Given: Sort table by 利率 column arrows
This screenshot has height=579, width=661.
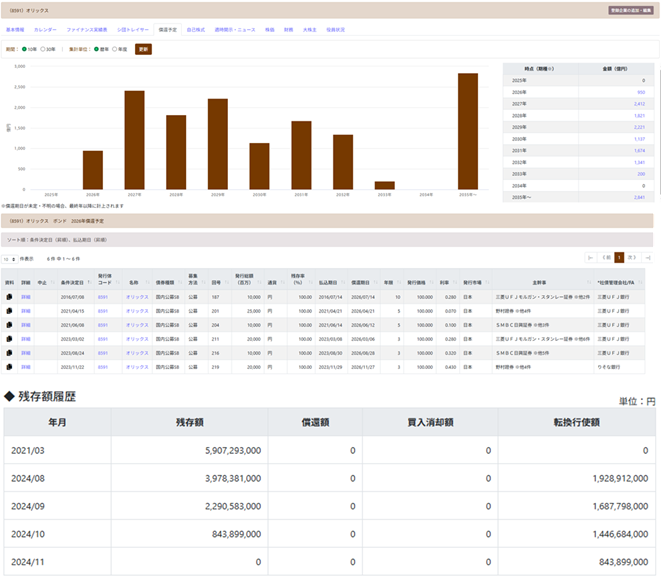Looking at the screenshot, I should pos(455,282).
